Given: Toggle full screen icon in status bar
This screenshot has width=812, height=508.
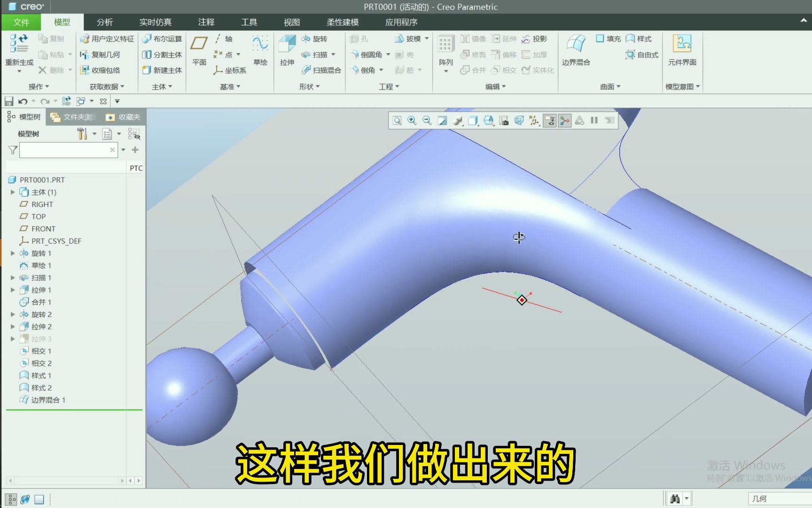Looking at the screenshot, I should tap(39, 499).
